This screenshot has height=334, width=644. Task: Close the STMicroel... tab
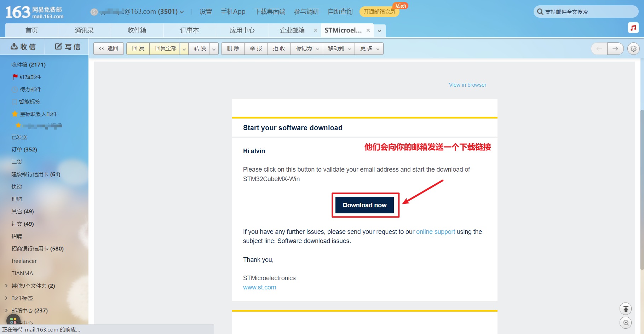pyautogui.click(x=368, y=30)
